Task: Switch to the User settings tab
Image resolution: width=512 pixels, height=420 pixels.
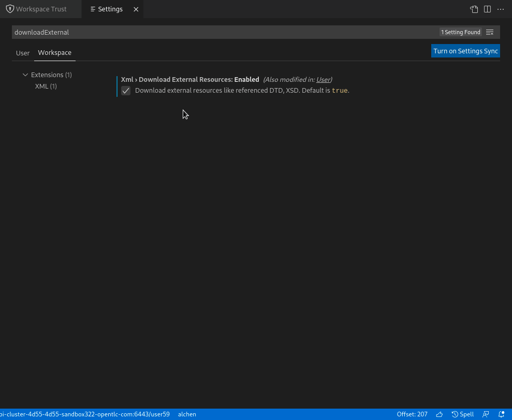Action: (23, 53)
